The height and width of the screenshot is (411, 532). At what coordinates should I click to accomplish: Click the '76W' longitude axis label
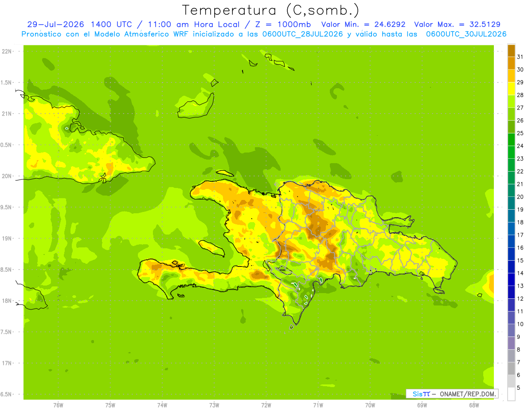coord(58,405)
